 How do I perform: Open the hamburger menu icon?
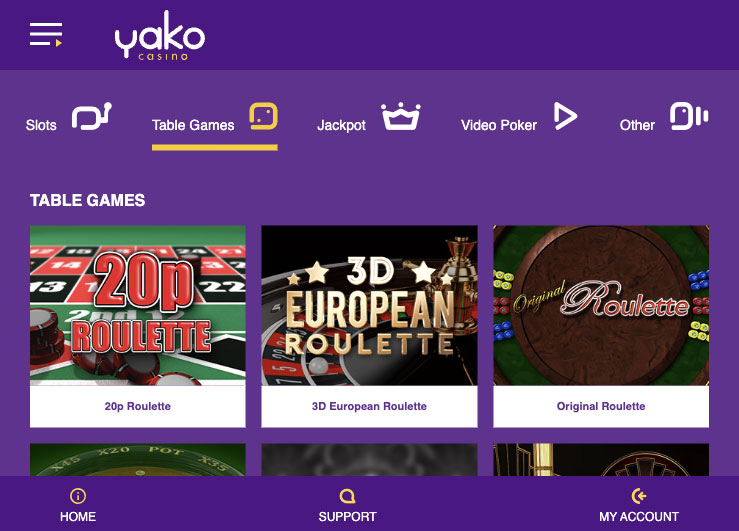pos(46,34)
